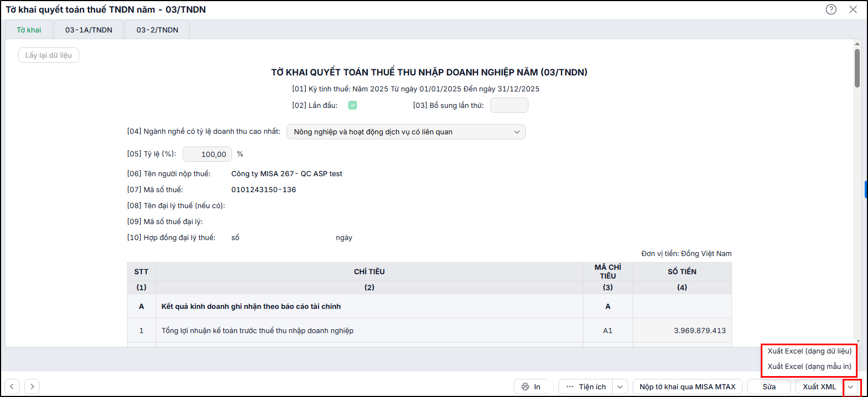Click the A1 indicator code cell
Screen dimensions: 868x397
click(608, 330)
